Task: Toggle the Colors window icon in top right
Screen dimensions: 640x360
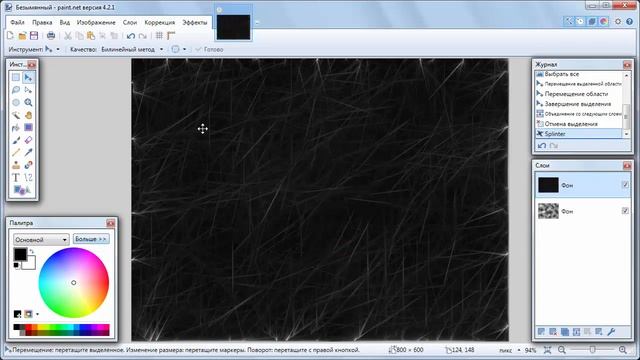Action: (604, 21)
